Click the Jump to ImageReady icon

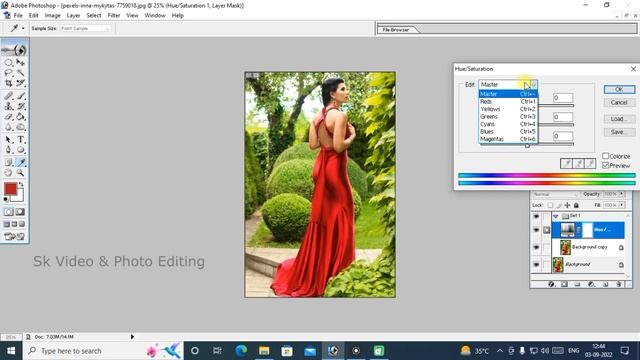pyautogui.click(x=15, y=236)
